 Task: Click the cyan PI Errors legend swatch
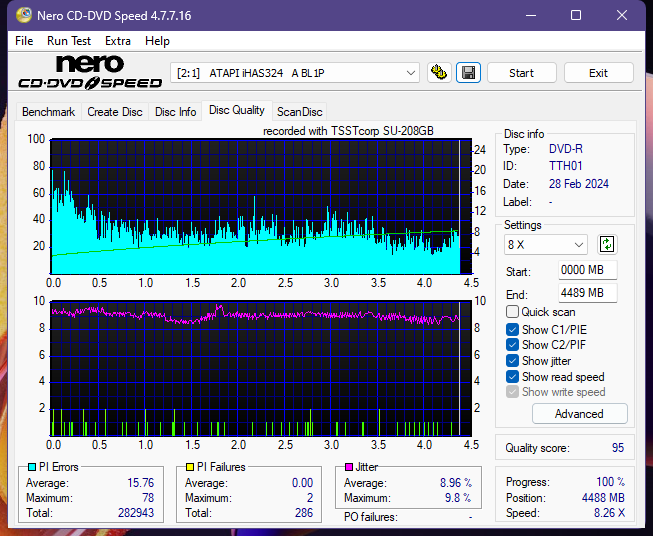[x=31, y=467]
